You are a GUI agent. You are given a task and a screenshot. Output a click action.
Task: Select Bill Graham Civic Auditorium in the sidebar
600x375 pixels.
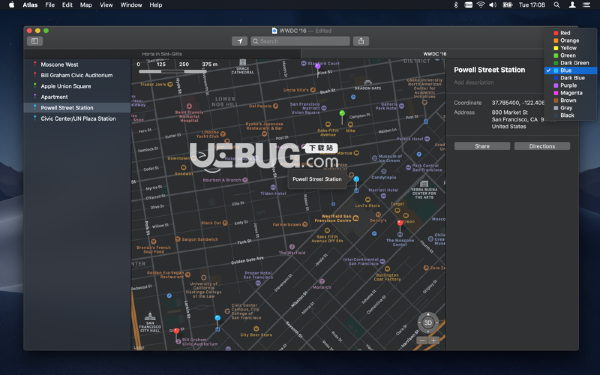click(77, 75)
